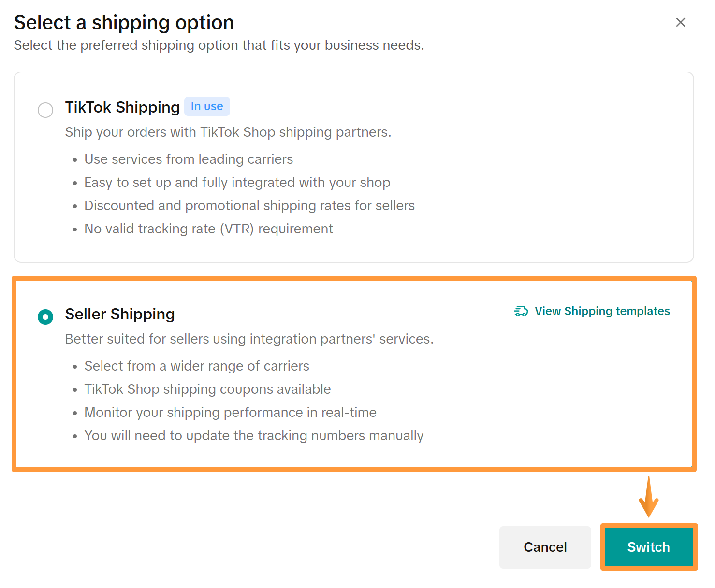
Task: Click the Switch button
Action: (x=648, y=547)
